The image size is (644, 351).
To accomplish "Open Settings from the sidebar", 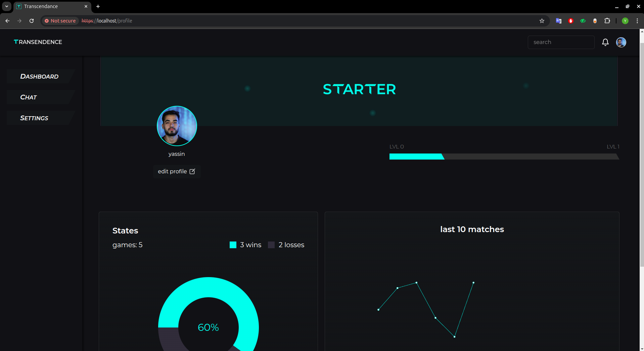I will [x=34, y=118].
